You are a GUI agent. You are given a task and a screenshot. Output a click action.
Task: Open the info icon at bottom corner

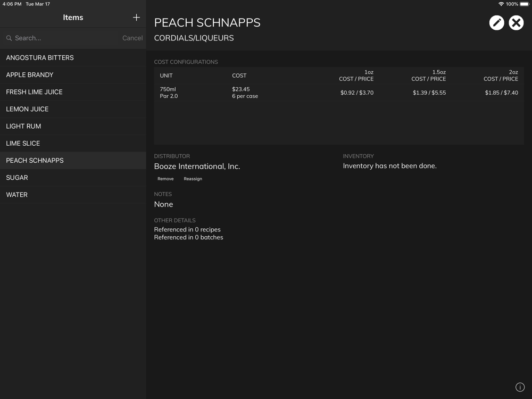tap(520, 387)
